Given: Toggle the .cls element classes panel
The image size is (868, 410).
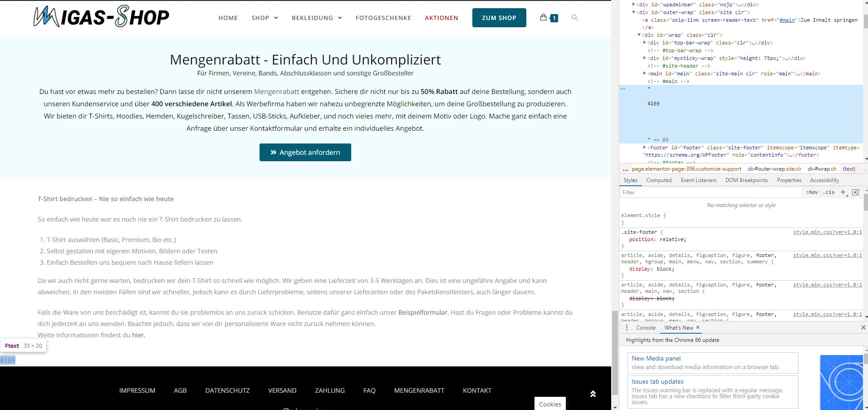Looking at the screenshot, I should click(829, 193).
